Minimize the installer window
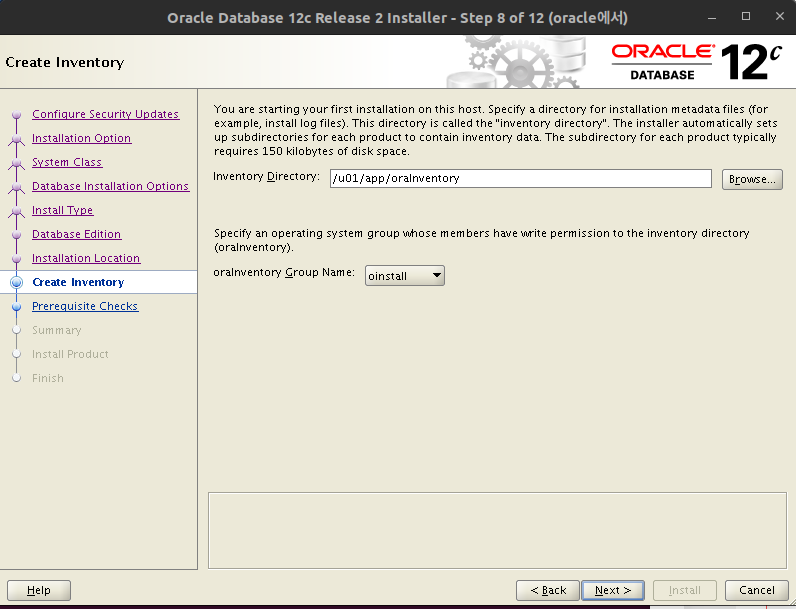 tap(712, 17)
